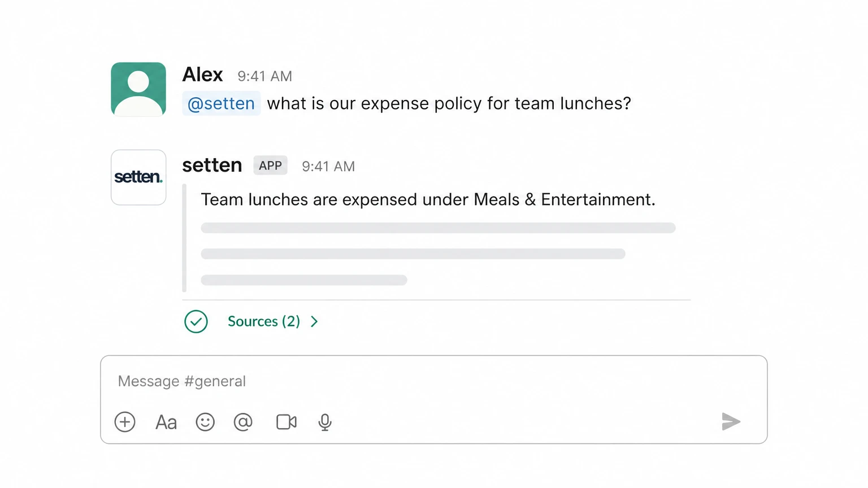Record audio with the microphone icon
This screenshot has height=488, width=868.
pos(325,422)
